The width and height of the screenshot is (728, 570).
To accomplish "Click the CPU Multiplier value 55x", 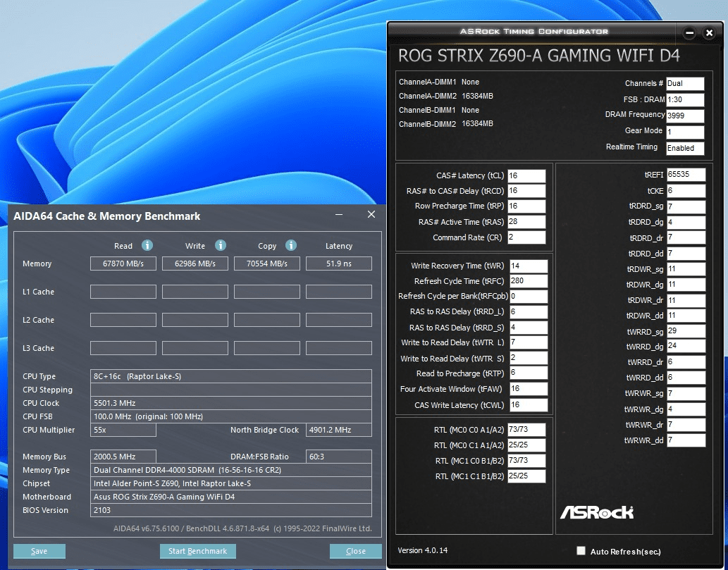I will click(x=123, y=430).
